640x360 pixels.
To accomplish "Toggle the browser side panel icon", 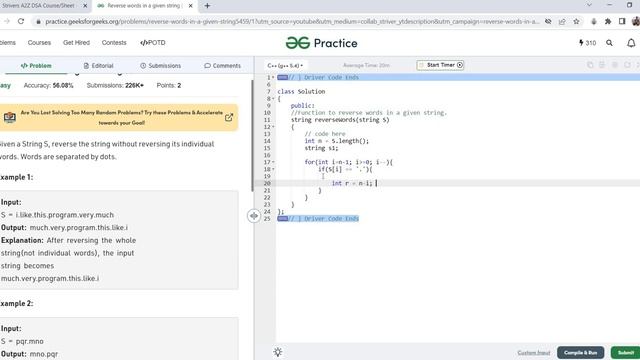I will click(x=622, y=21).
